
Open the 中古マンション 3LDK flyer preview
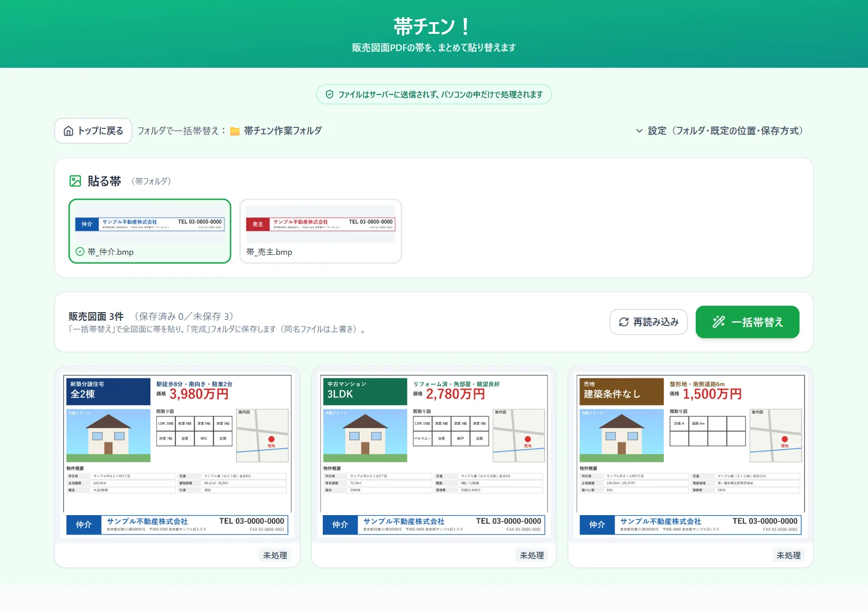tap(434, 455)
